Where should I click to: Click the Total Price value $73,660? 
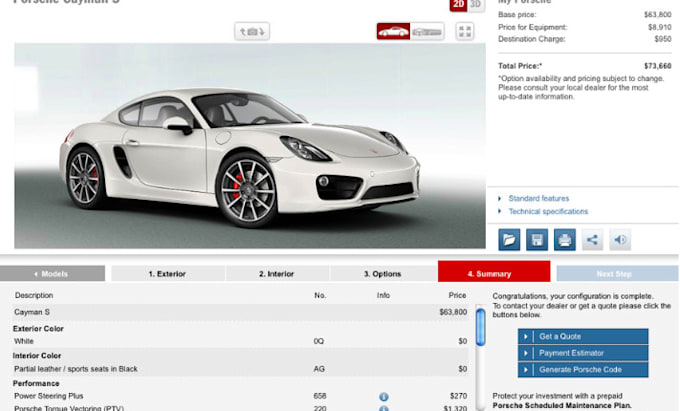[657, 66]
